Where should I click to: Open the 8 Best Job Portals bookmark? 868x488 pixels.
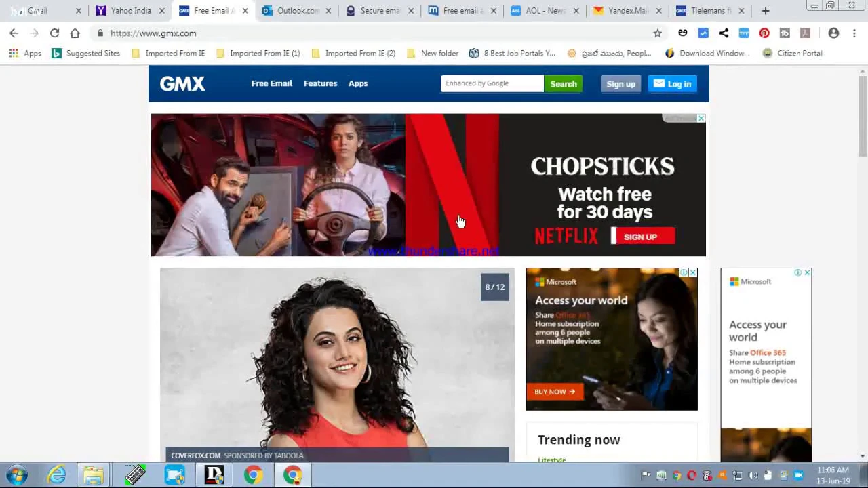512,53
